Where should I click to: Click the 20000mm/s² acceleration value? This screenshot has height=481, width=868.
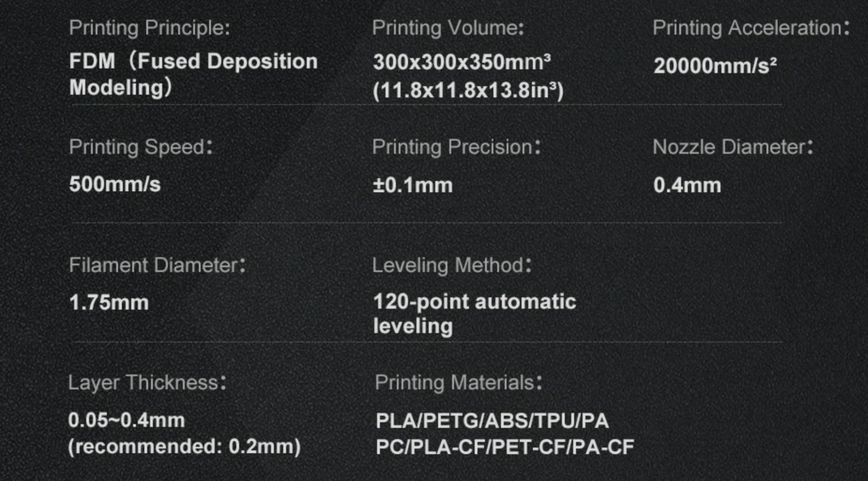pos(715,66)
